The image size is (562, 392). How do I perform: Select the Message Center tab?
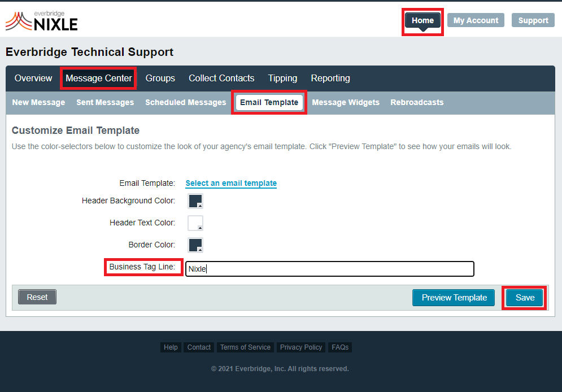pos(99,78)
